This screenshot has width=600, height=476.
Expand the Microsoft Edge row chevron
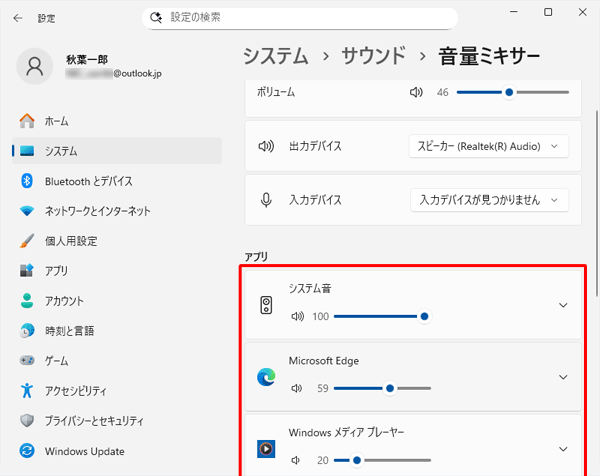(x=563, y=377)
